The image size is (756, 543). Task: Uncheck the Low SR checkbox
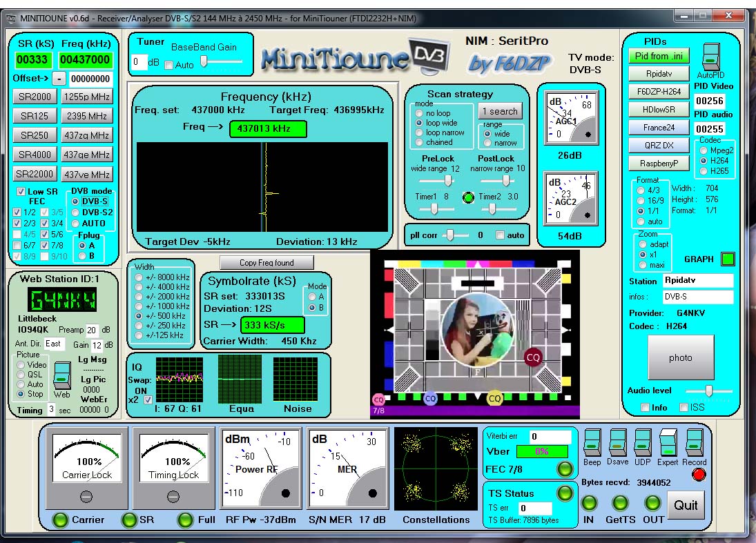point(21,191)
